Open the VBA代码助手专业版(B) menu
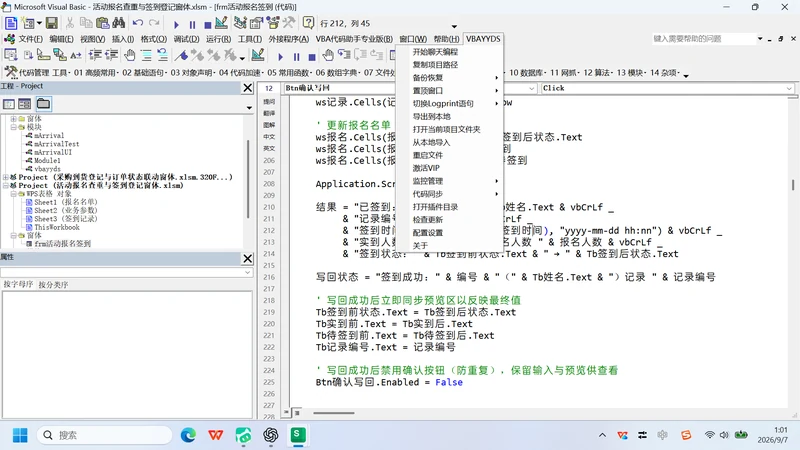Screen dimensions: 800x450 pos(354,39)
